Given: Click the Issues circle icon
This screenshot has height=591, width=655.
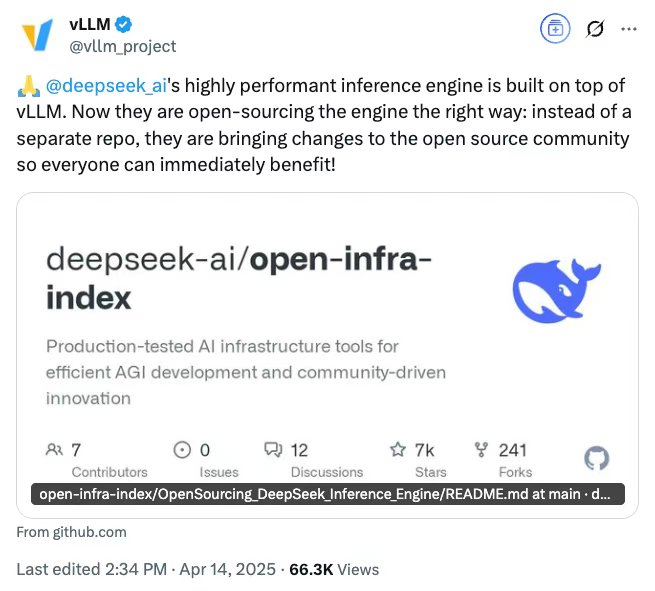Looking at the screenshot, I should [182, 450].
